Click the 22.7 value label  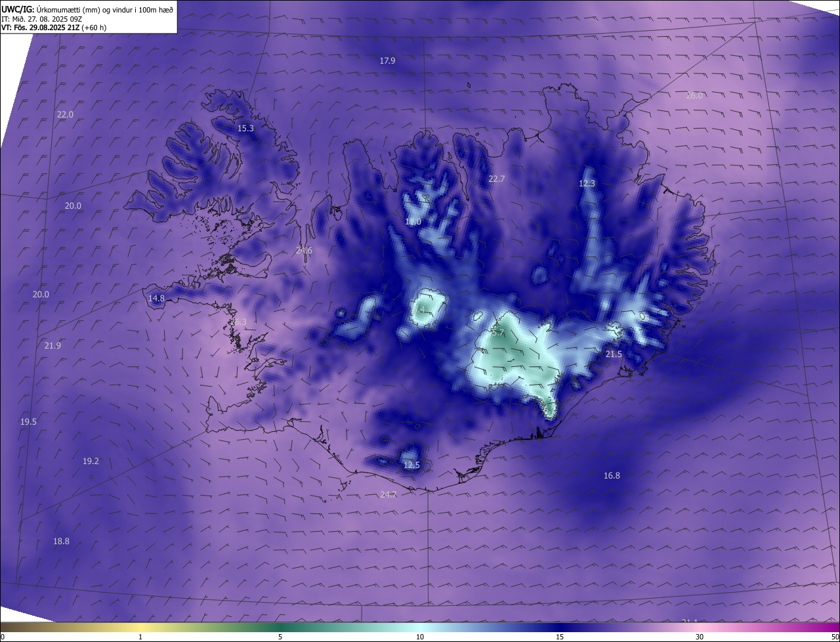pyautogui.click(x=497, y=179)
